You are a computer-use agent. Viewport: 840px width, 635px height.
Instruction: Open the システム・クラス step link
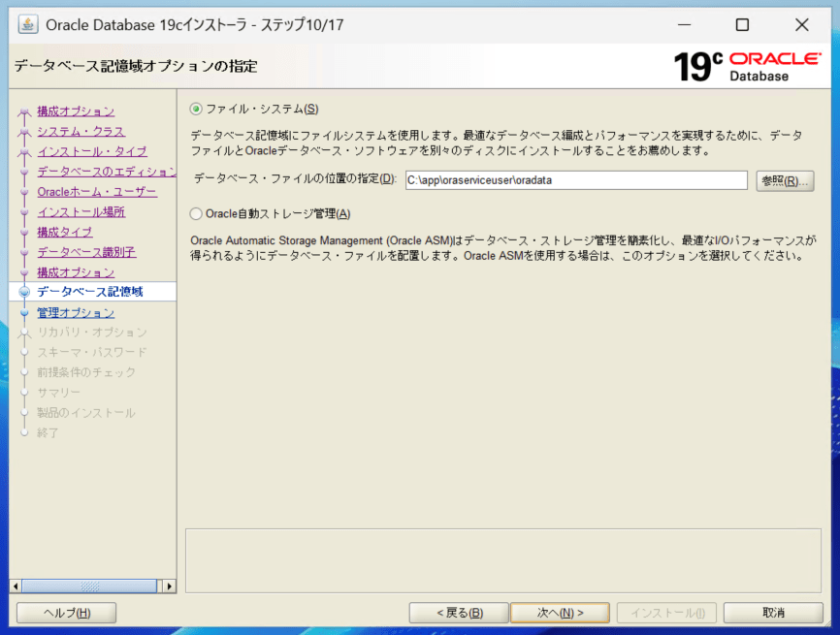click(81, 131)
